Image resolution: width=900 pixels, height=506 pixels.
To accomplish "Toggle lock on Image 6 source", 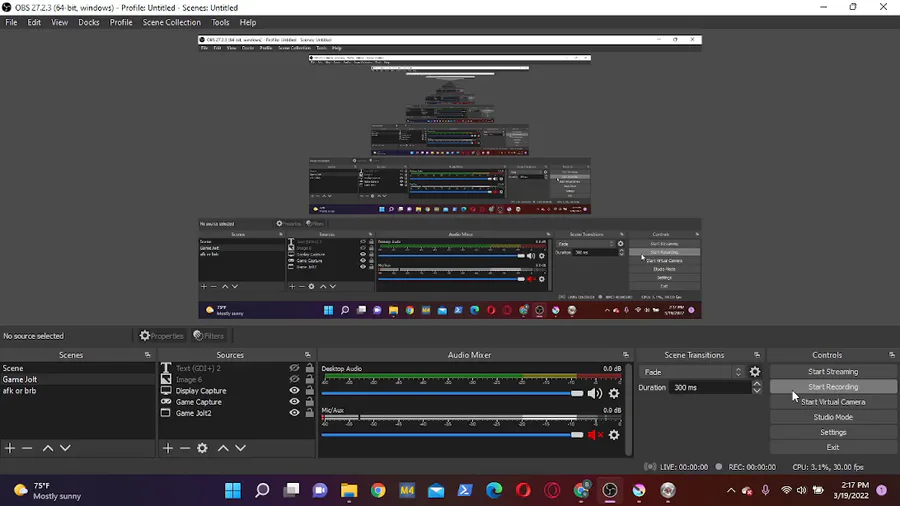I will click(309, 379).
